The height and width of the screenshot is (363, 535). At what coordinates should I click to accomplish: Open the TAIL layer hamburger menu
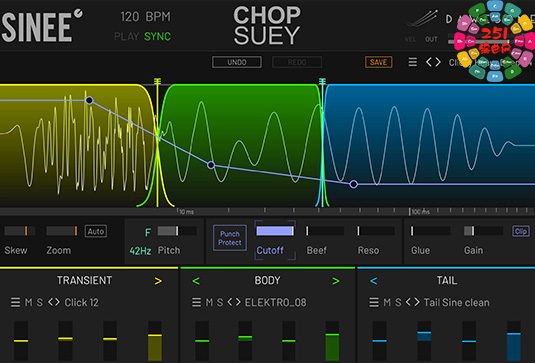pyautogui.click(x=374, y=302)
